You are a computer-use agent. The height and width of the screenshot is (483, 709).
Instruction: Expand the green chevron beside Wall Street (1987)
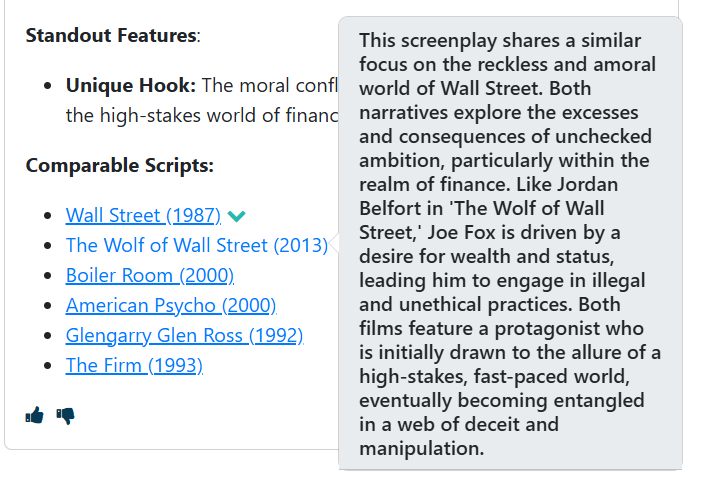pyautogui.click(x=236, y=216)
